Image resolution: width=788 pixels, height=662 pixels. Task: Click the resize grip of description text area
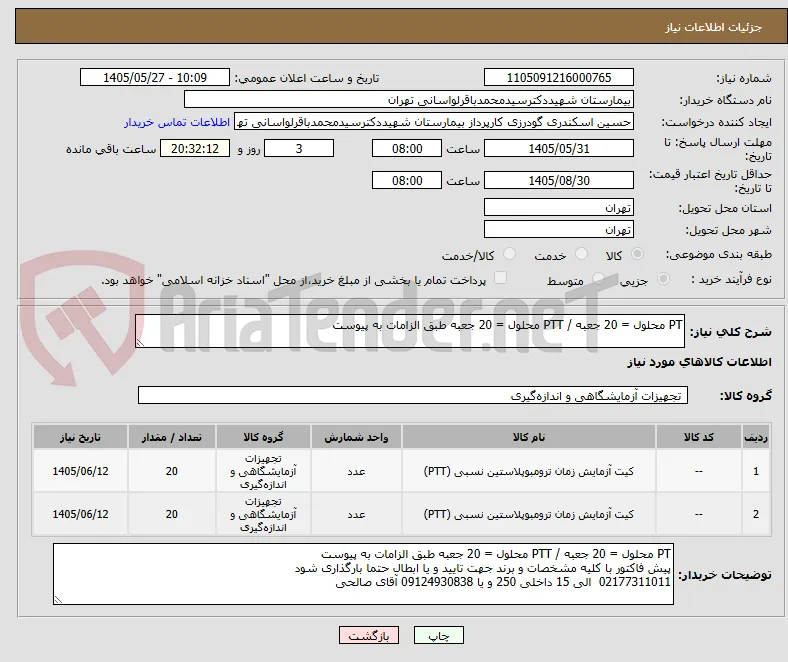[x=140, y=342]
